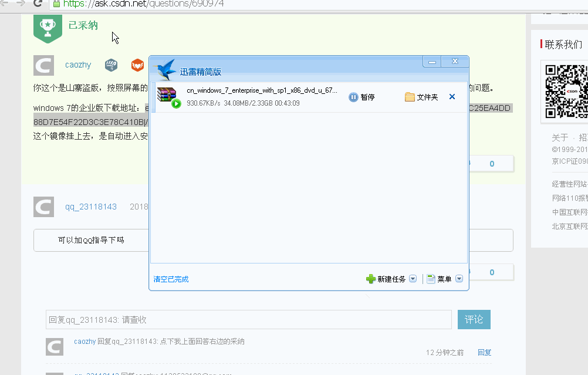Click 联系我们 heading in sidebar
588x375 pixels.
[x=563, y=45]
